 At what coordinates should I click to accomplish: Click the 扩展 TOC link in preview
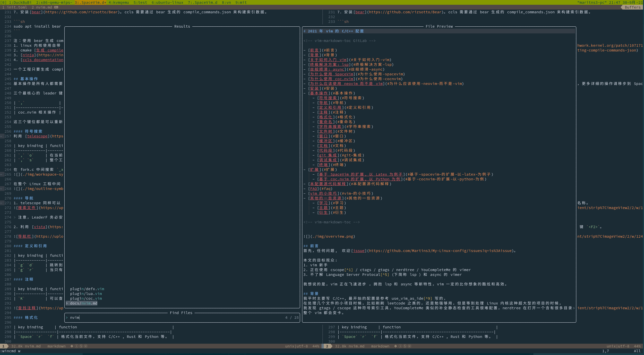pos(314,170)
